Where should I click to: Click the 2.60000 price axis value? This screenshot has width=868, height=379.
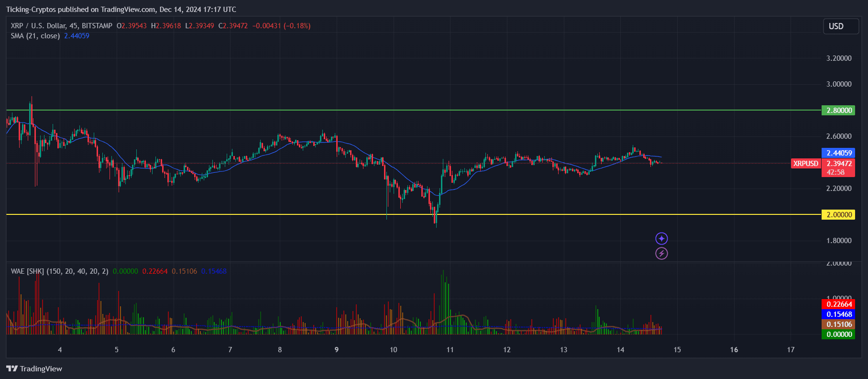839,136
